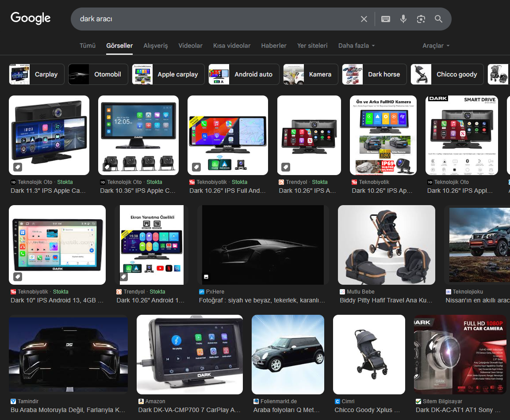Open the black Mini Cooper thumbnail
This screenshot has width=510, height=420.
pyautogui.click(x=288, y=355)
